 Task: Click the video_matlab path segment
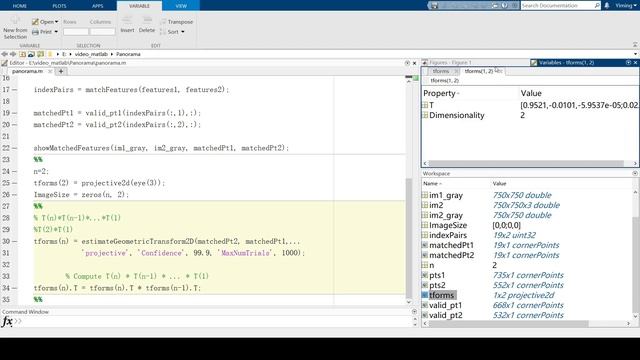coord(91,54)
